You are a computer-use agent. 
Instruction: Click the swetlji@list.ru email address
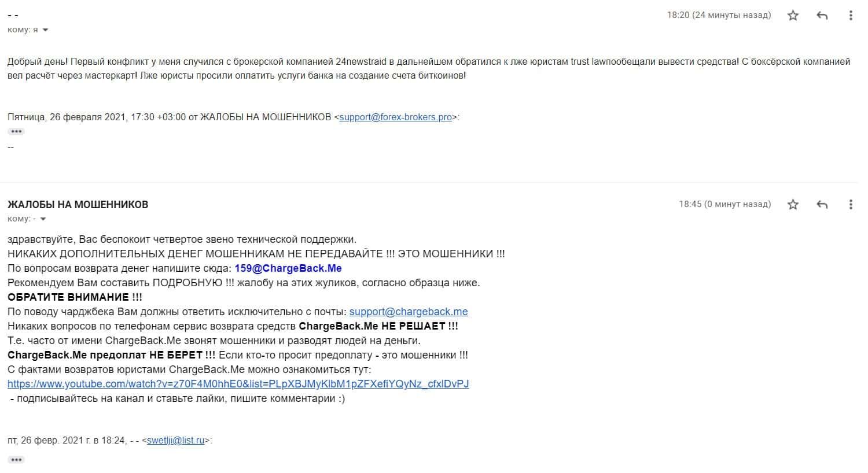click(176, 441)
